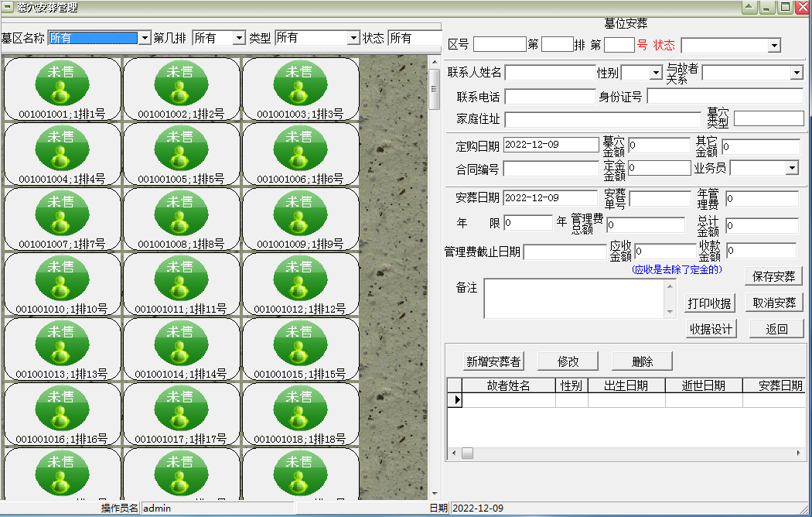812x517 pixels.
Task: Focus the 收款金额 input field
Action: point(762,252)
